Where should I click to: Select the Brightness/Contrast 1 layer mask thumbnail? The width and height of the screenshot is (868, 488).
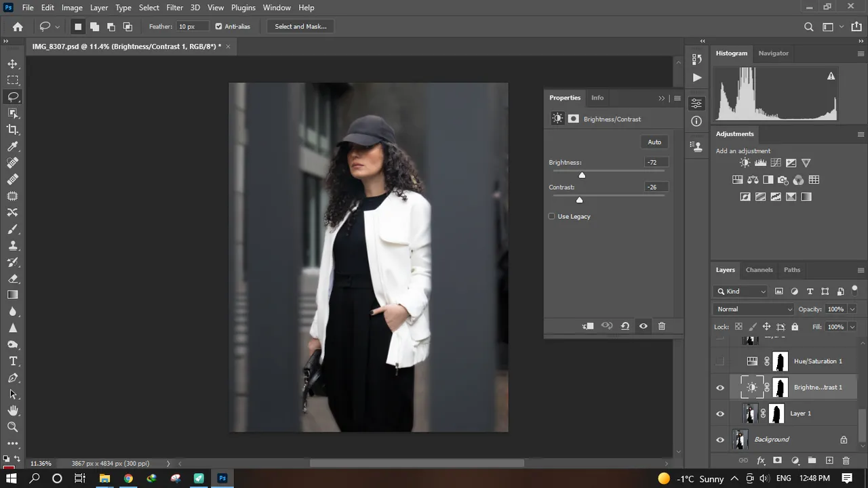tap(781, 388)
